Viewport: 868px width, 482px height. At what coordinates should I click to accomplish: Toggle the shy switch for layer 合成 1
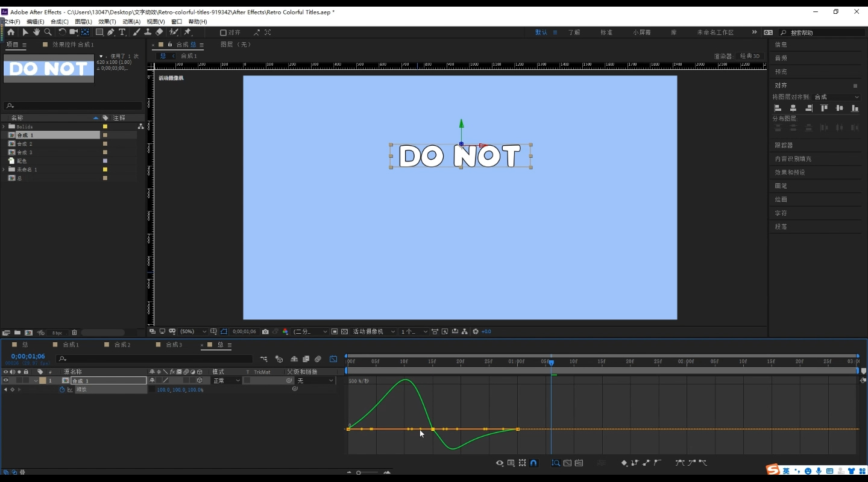pos(152,381)
